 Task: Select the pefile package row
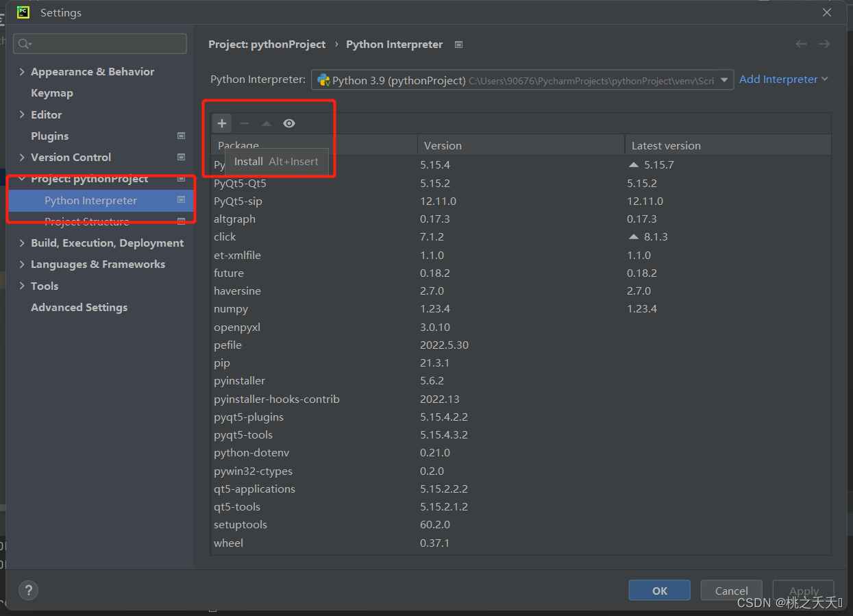pyautogui.click(x=521, y=345)
